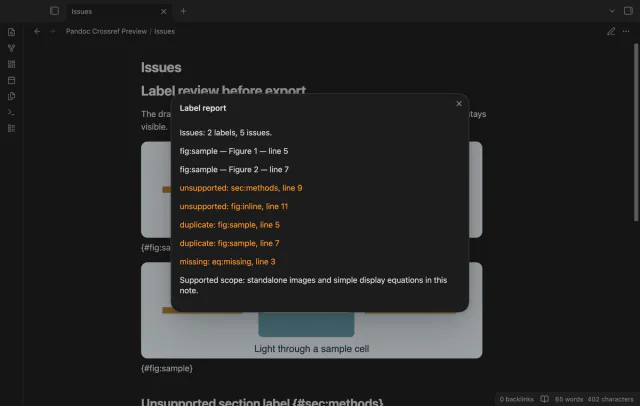Open daily note calendar icon

[11, 80]
